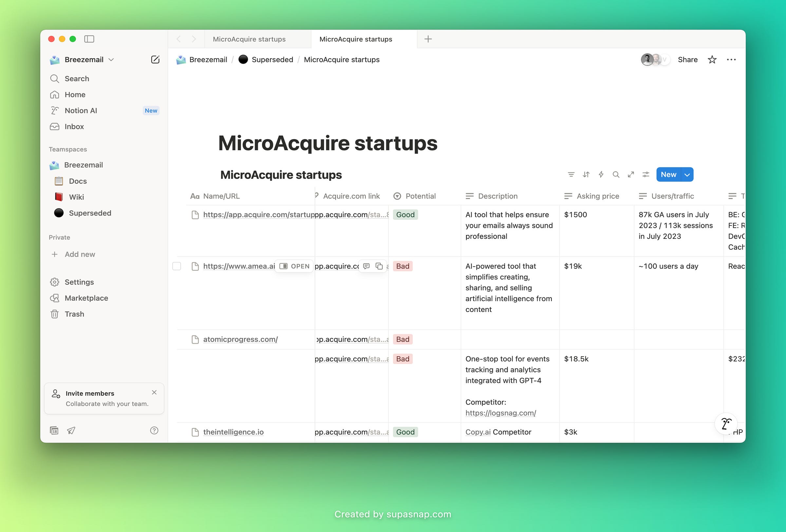Dismiss the Invite members card

point(154,392)
